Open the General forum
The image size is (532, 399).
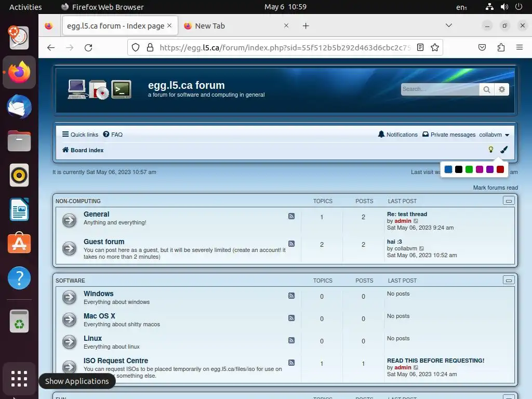[96, 214]
